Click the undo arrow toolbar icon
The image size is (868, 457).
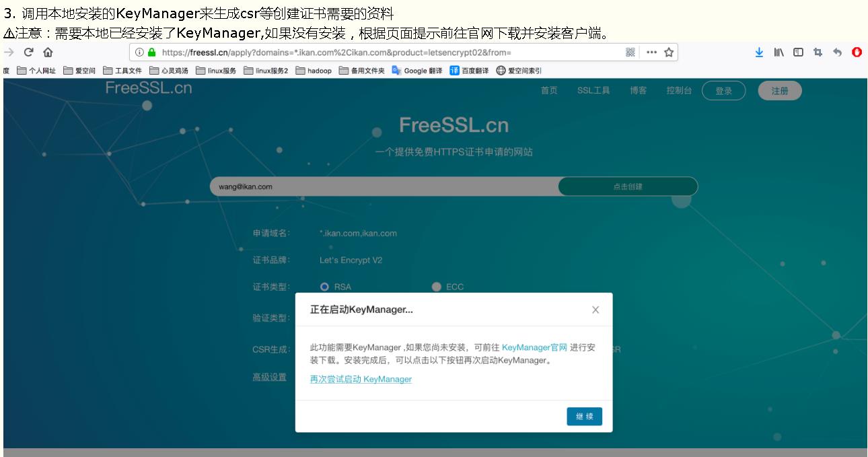coord(838,52)
